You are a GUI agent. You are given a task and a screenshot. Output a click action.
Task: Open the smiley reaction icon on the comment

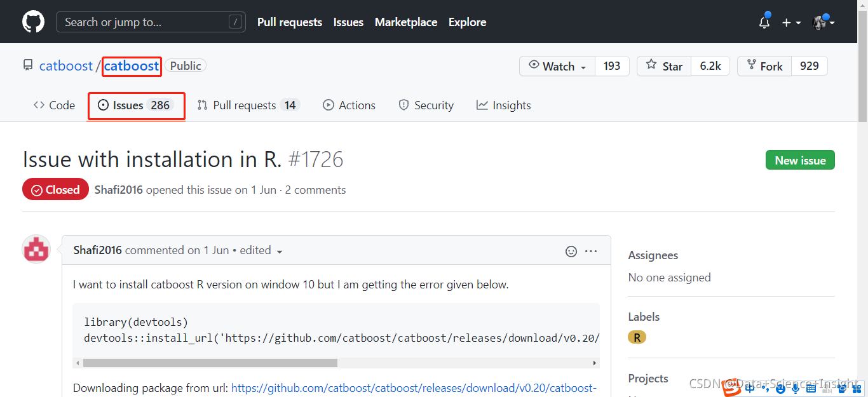tap(571, 251)
